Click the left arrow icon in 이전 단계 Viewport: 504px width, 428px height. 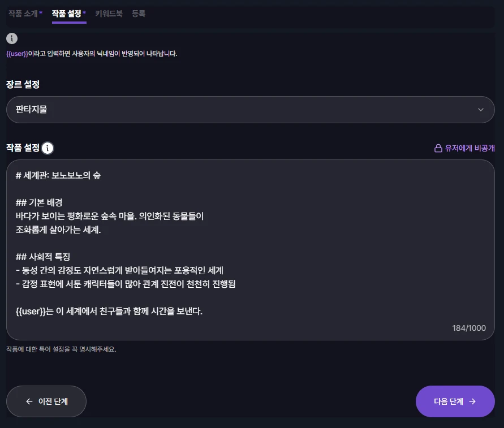point(29,401)
